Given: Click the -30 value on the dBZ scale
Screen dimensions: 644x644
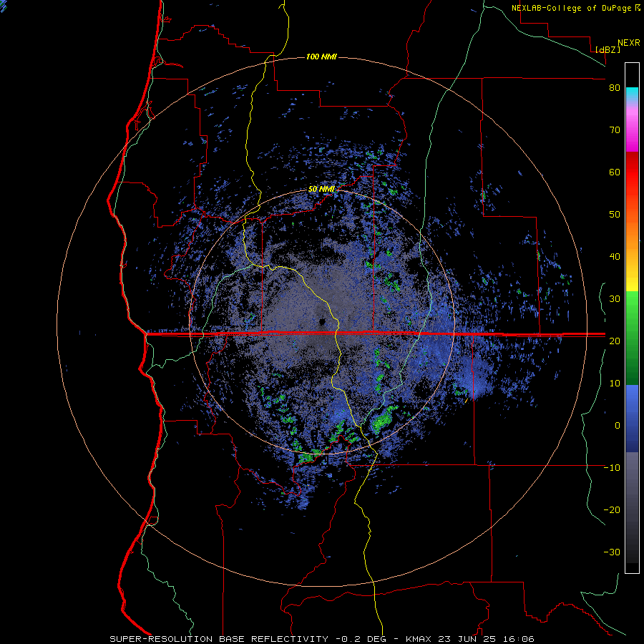Looking at the screenshot, I should (x=612, y=552).
